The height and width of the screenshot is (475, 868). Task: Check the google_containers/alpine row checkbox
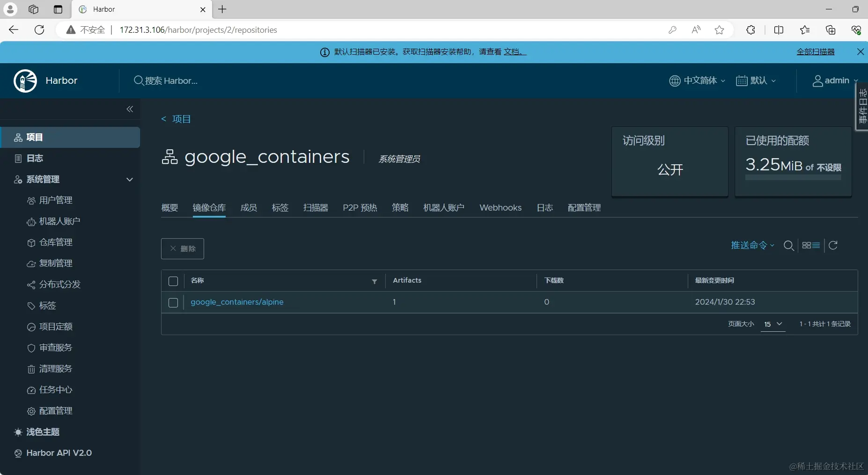click(173, 302)
